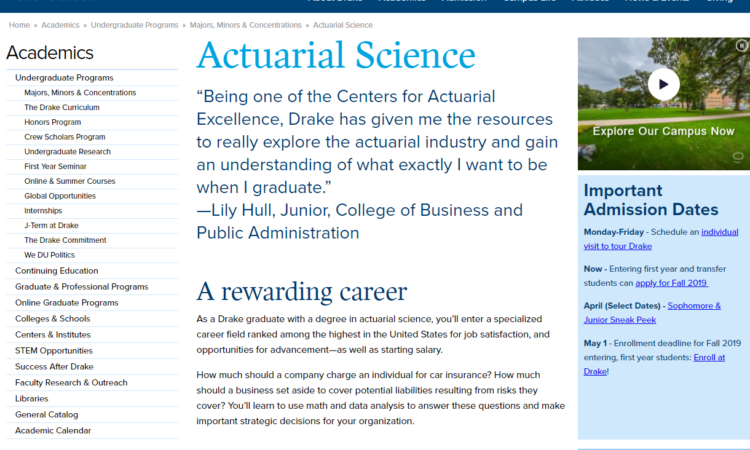Screen dimensions: 750x450
Task: Open Academics breadcrumb link
Action: (x=60, y=25)
